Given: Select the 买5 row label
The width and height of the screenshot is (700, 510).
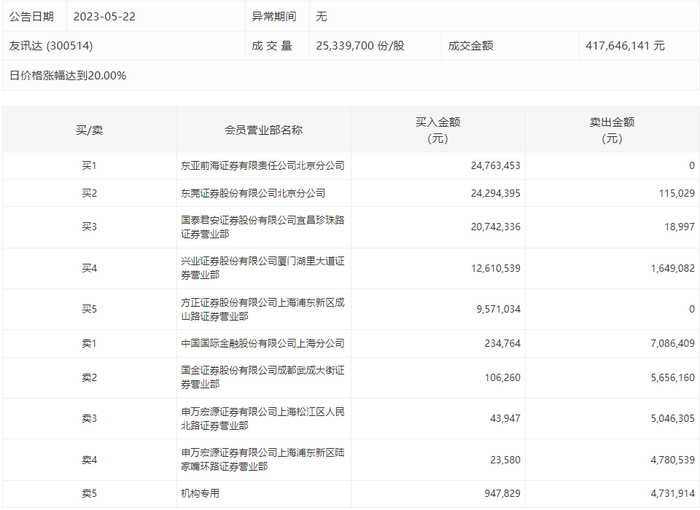Looking at the screenshot, I should [x=89, y=309].
